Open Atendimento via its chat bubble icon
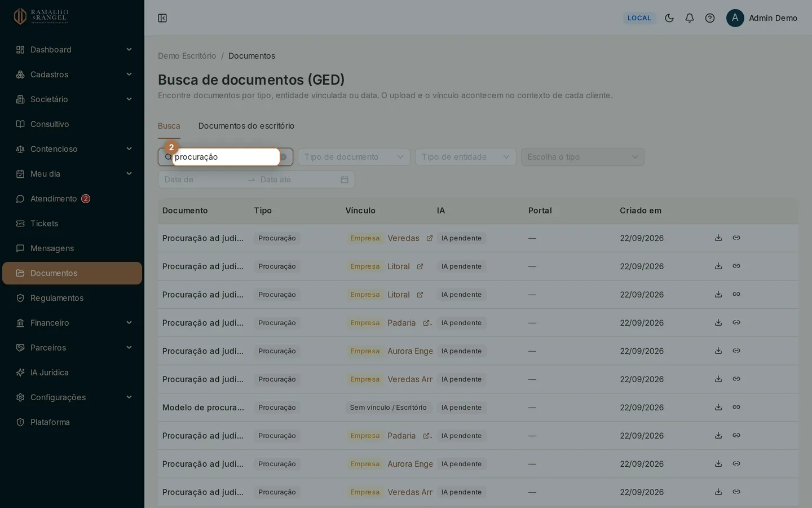 pyautogui.click(x=20, y=199)
